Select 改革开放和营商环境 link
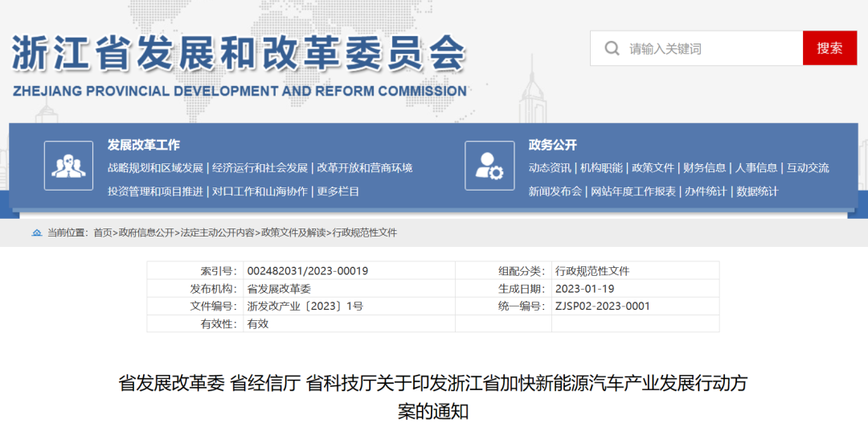The width and height of the screenshot is (868, 432). [365, 168]
